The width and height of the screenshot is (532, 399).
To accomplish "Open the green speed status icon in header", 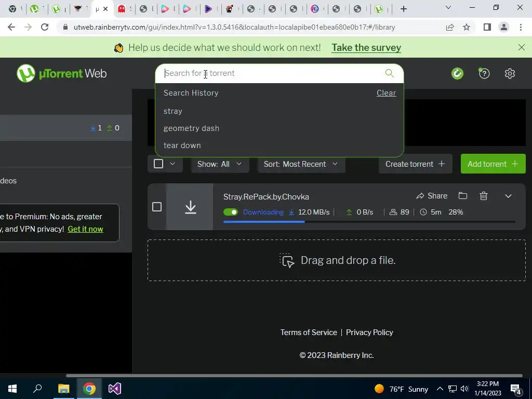I will point(457,73).
